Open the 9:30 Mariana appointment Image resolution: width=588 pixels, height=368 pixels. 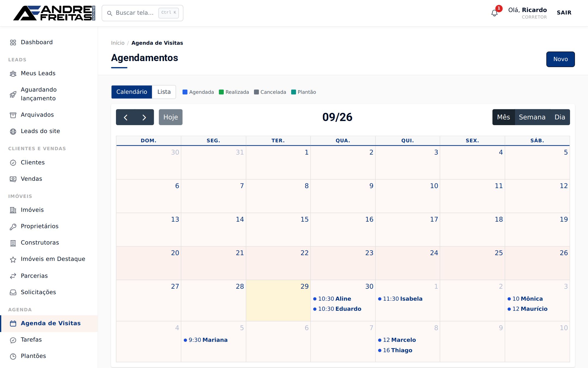coord(213,340)
